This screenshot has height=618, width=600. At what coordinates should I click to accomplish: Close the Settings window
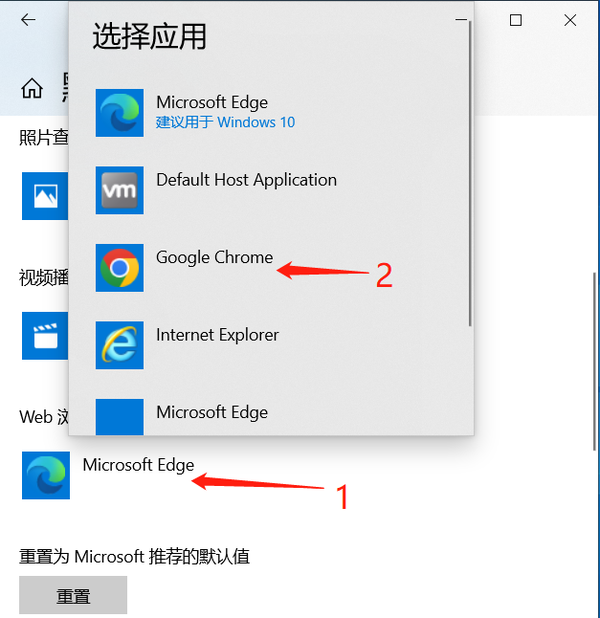570,20
